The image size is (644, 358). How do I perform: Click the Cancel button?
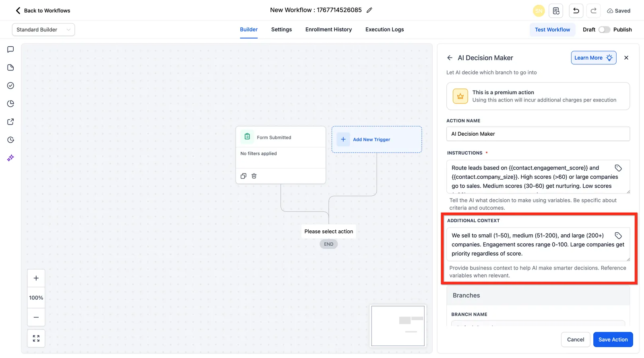tap(576, 339)
